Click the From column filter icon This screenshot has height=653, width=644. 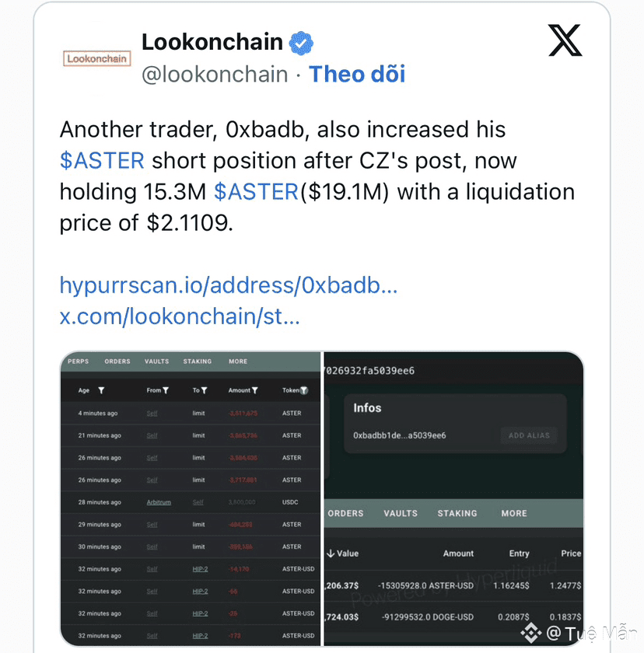pyautogui.click(x=166, y=390)
